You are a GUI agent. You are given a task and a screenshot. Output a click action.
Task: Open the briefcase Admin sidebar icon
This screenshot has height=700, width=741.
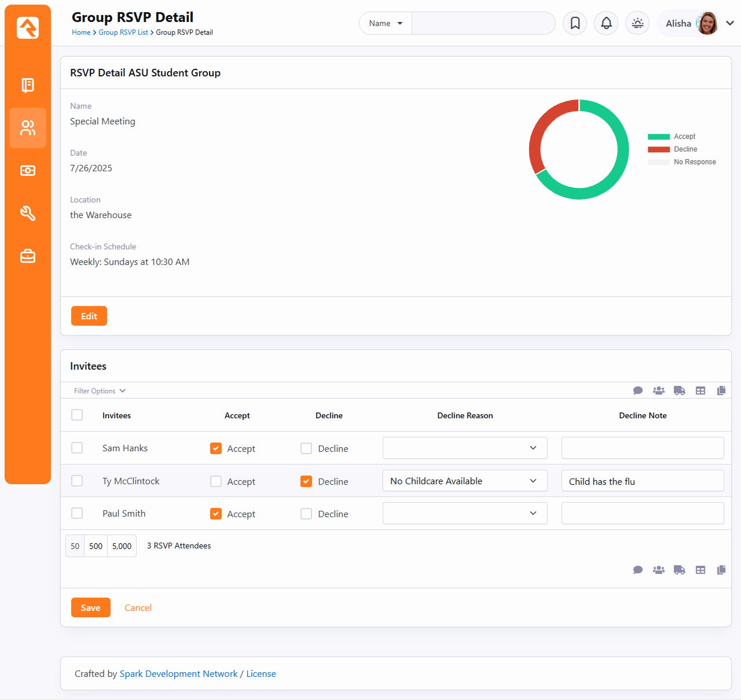(28, 256)
